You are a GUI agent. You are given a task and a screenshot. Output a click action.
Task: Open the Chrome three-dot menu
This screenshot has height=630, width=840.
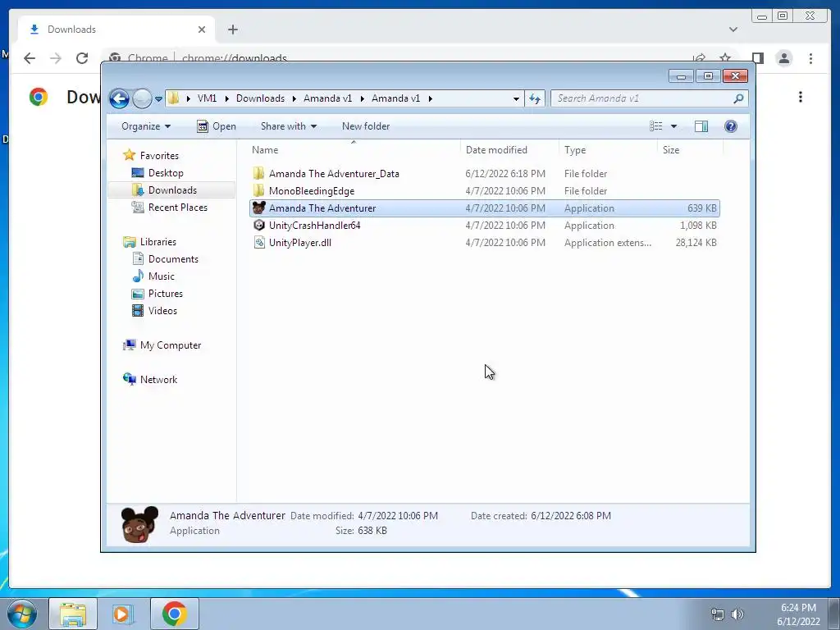pos(810,58)
